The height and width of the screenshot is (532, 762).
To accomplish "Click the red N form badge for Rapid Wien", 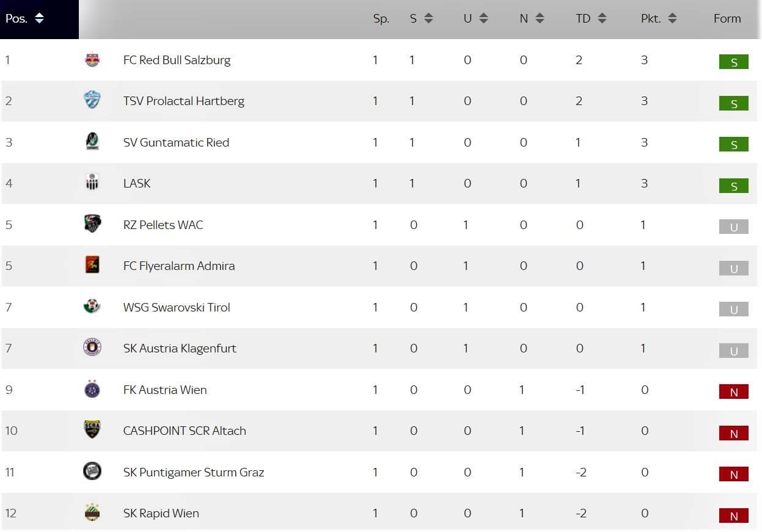I will click(x=734, y=516).
